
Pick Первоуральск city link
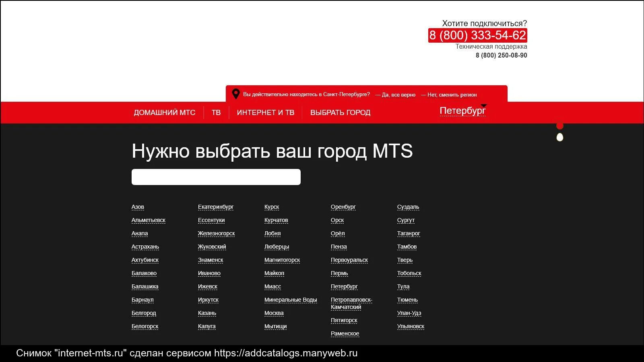(349, 260)
